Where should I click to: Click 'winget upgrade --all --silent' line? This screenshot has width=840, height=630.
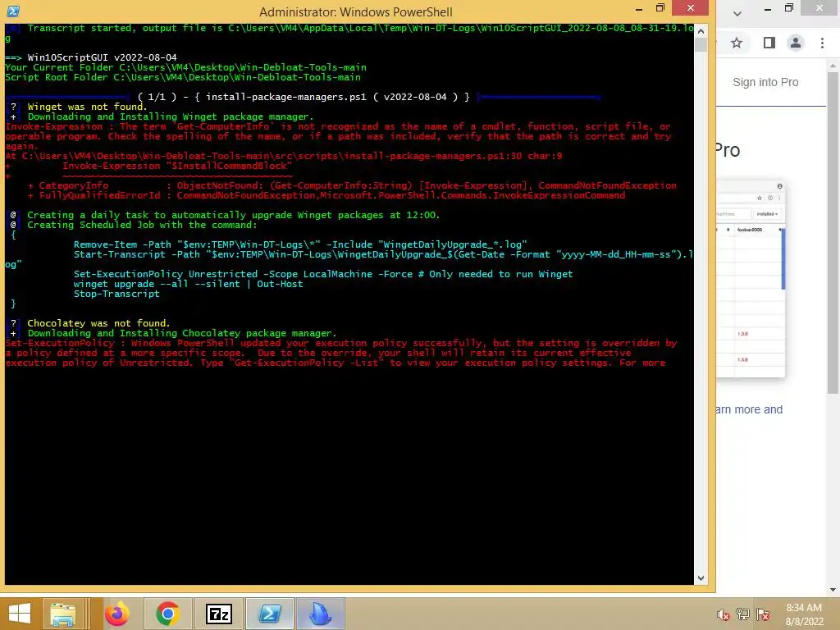click(188, 284)
